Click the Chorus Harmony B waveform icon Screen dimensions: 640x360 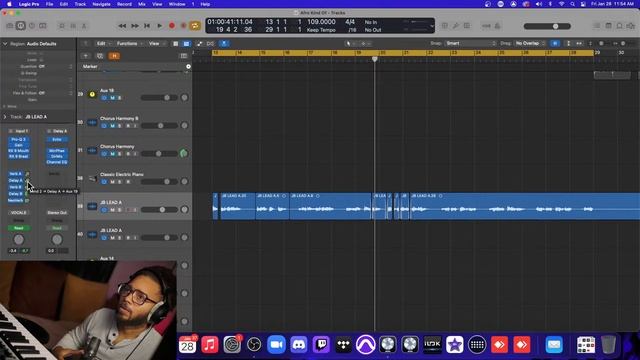click(92, 122)
